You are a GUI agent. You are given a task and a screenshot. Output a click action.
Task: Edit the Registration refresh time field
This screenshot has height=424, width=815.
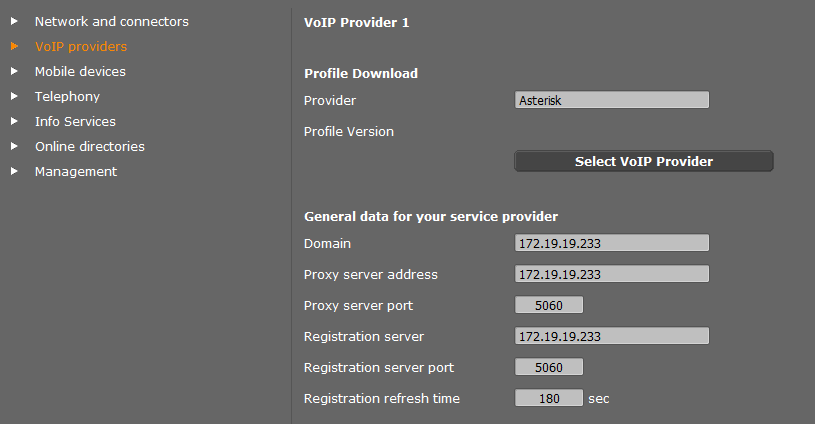548,398
